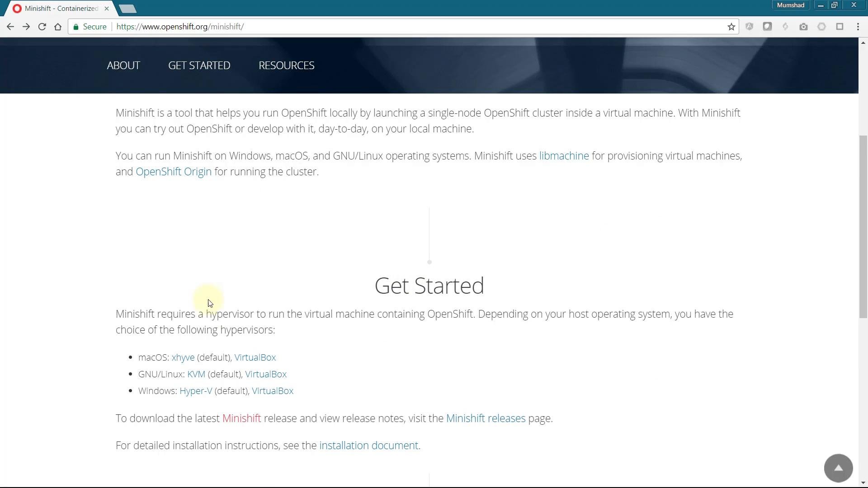The width and height of the screenshot is (868, 488).
Task: Click the browser forward arrow
Action: click(26, 27)
